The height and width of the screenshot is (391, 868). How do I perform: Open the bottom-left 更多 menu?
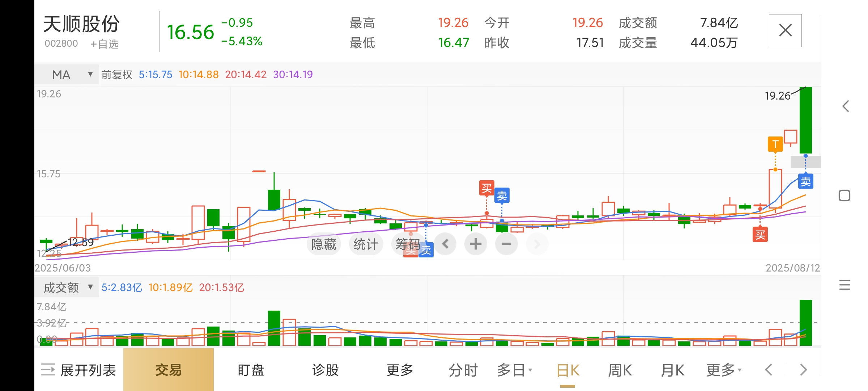point(400,370)
